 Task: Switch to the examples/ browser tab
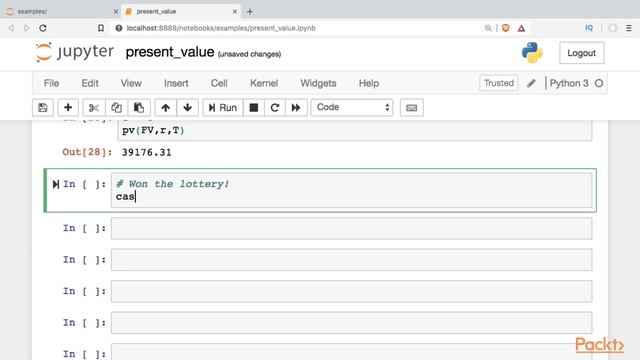pos(61,11)
